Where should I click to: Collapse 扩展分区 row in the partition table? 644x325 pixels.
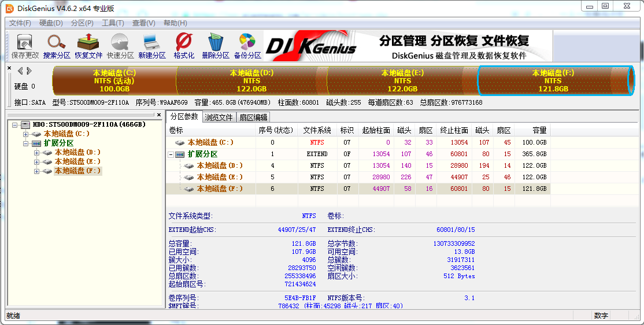pyautogui.click(x=171, y=154)
